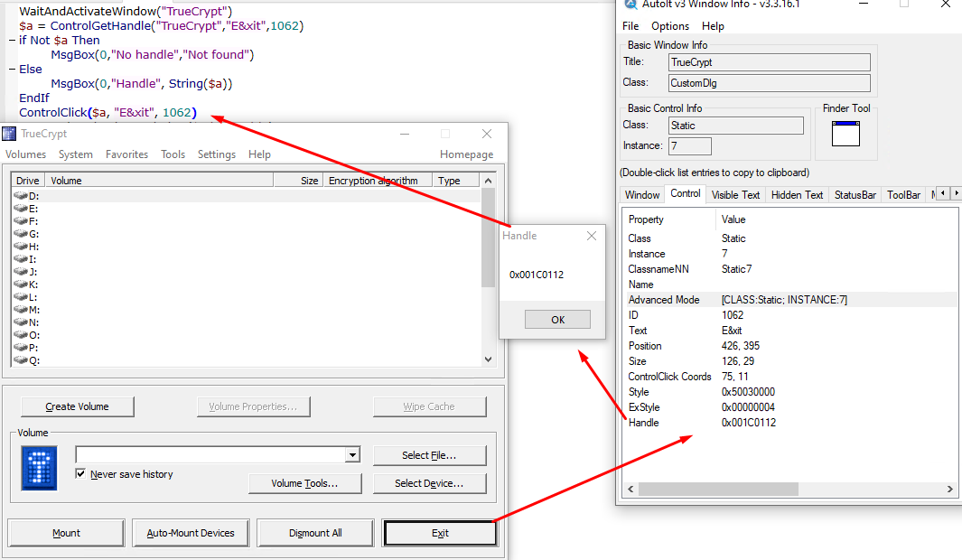Click the Auto-Mount Devices button

point(191,533)
